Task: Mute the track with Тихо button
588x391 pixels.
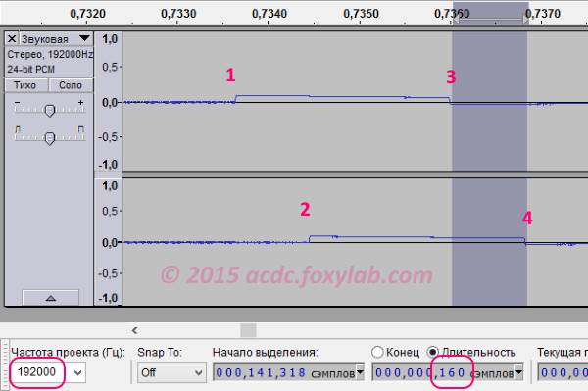Action: click(x=25, y=85)
